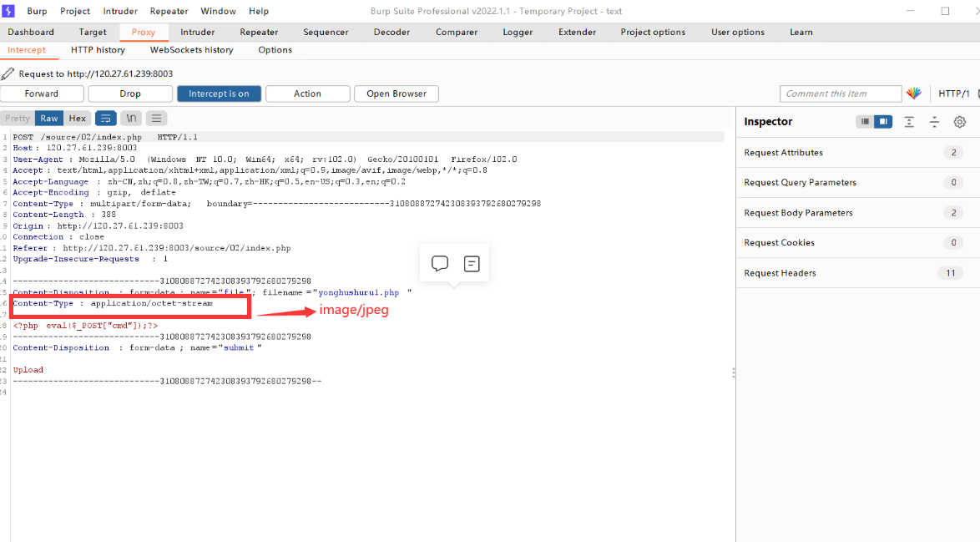
Task: Select the Intercept sub-tab
Action: point(26,50)
